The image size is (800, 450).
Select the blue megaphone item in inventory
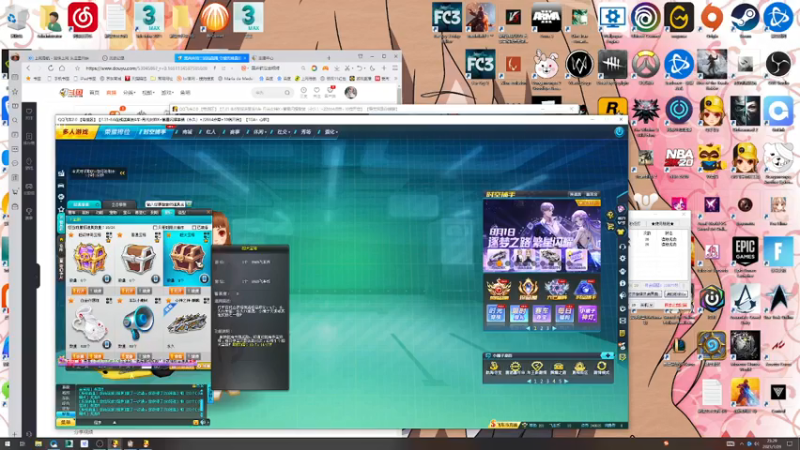pyautogui.click(x=138, y=322)
